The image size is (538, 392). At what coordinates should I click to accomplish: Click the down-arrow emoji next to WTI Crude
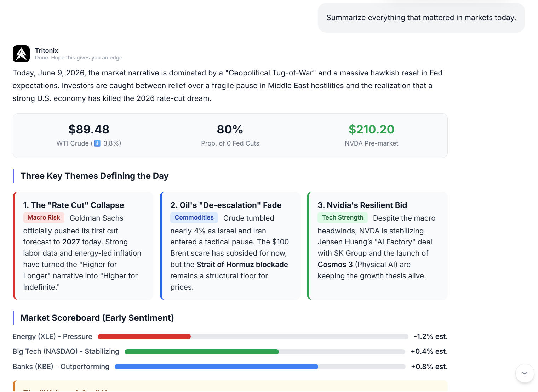(97, 143)
